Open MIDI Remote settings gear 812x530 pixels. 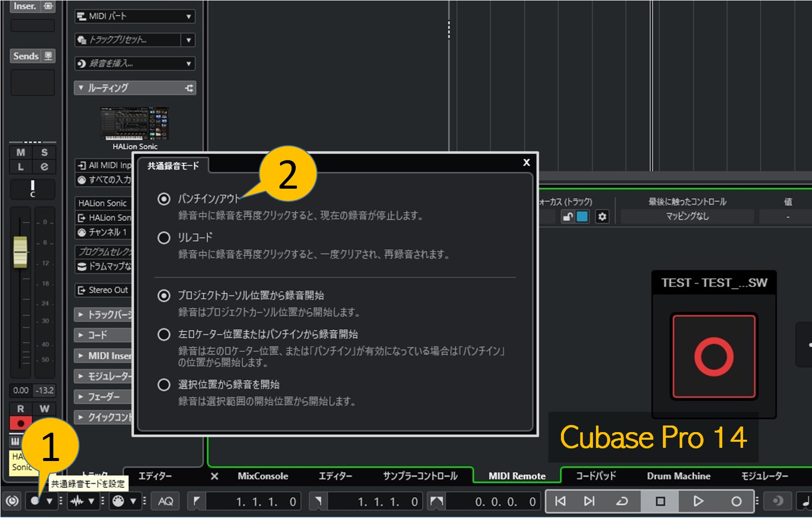[602, 217]
